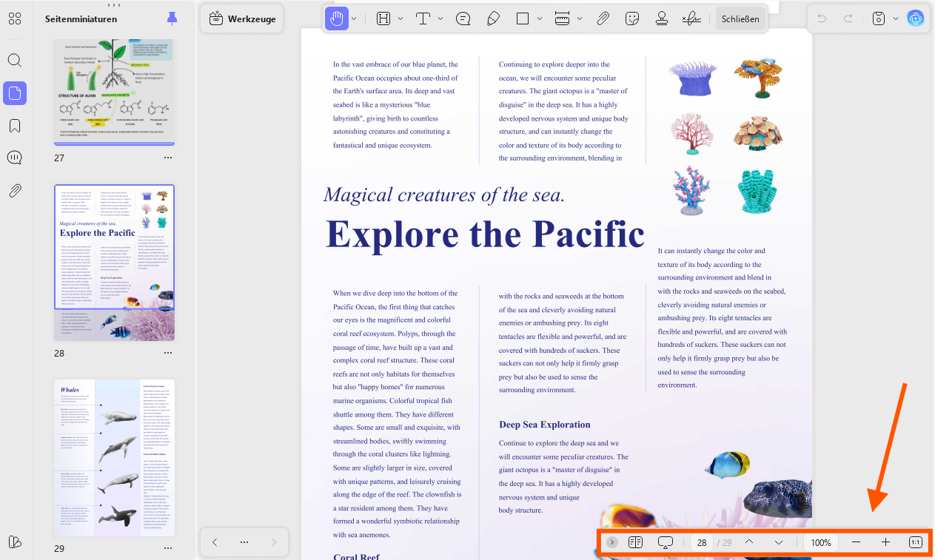This screenshot has width=935, height=560.
Task: Select page 27 thumbnail
Action: point(115,92)
